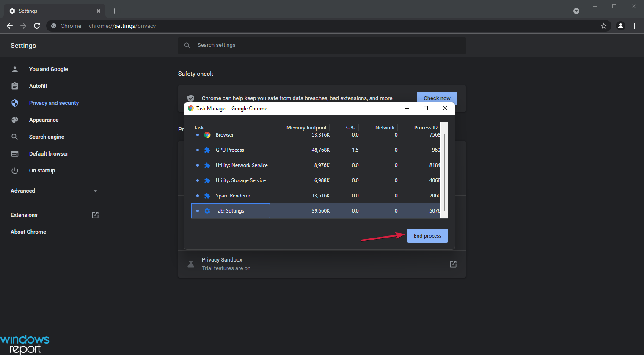Click the Privacy and security shield icon
The image size is (644, 355).
[x=15, y=103]
